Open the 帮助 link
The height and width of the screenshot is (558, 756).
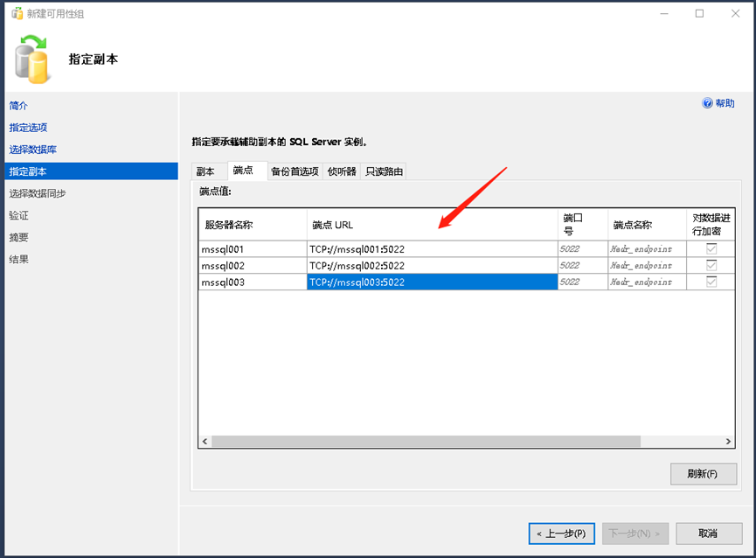click(x=725, y=103)
